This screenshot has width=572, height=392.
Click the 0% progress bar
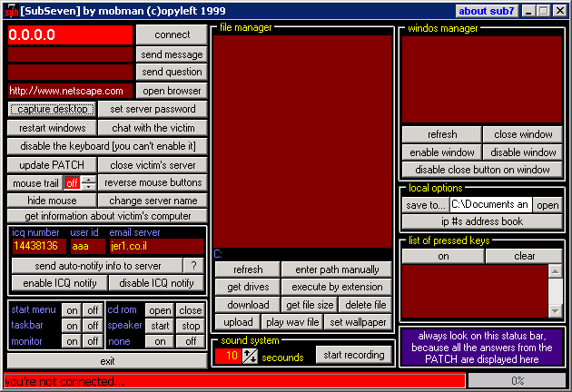click(x=517, y=381)
